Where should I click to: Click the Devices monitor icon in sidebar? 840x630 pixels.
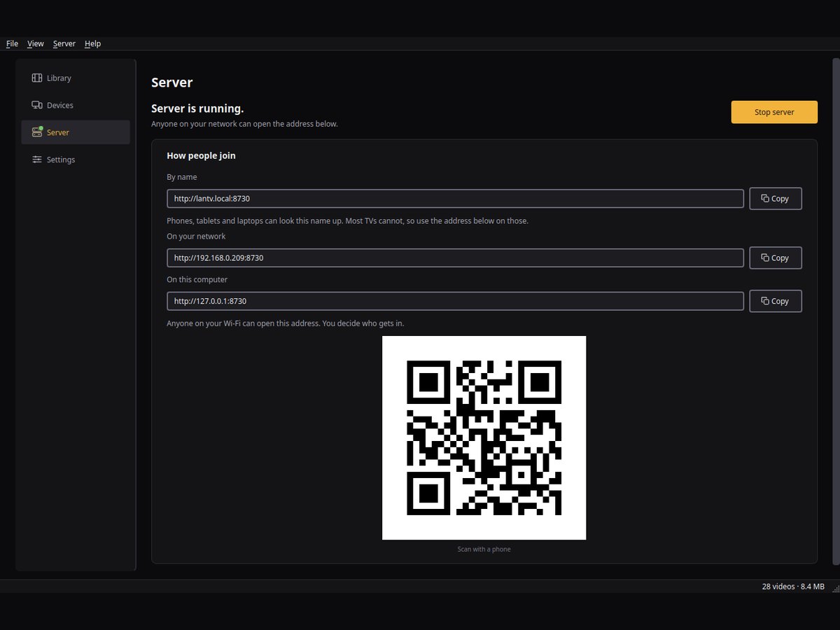pyautogui.click(x=37, y=105)
